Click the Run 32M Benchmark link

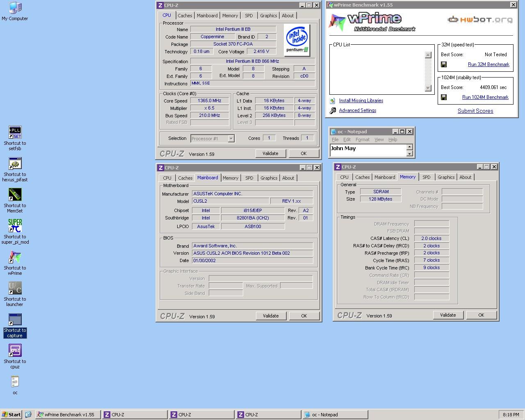coord(488,64)
